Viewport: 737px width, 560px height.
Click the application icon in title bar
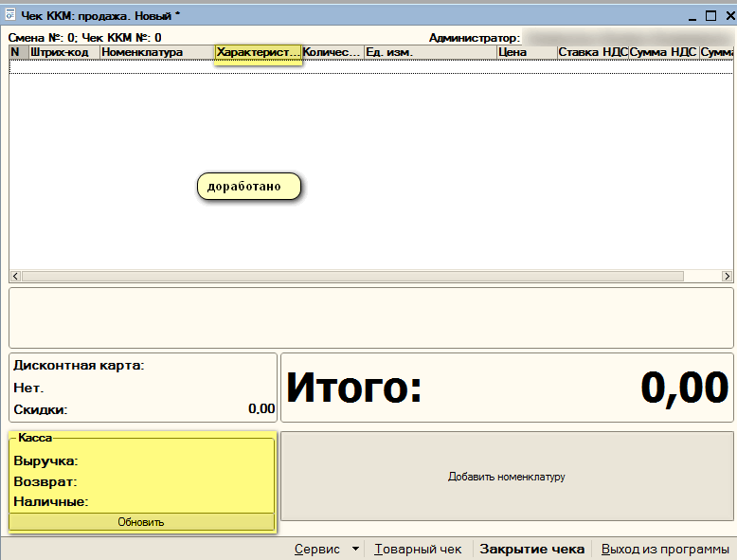click(10, 16)
